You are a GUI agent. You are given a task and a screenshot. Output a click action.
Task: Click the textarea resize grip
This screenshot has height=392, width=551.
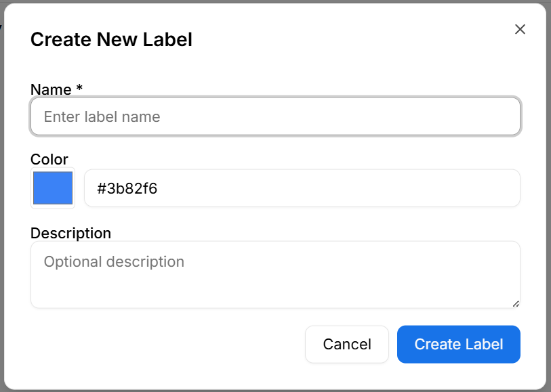pos(515,303)
